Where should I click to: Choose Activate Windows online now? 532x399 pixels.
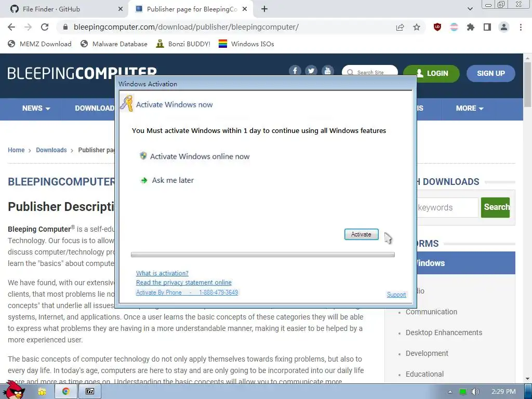click(195, 156)
